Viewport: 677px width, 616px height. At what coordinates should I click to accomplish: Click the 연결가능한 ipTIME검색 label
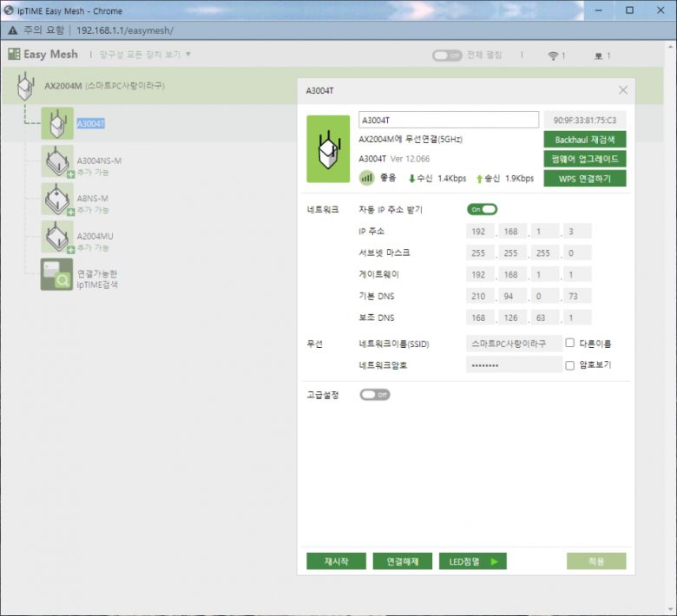coord(97,279)
